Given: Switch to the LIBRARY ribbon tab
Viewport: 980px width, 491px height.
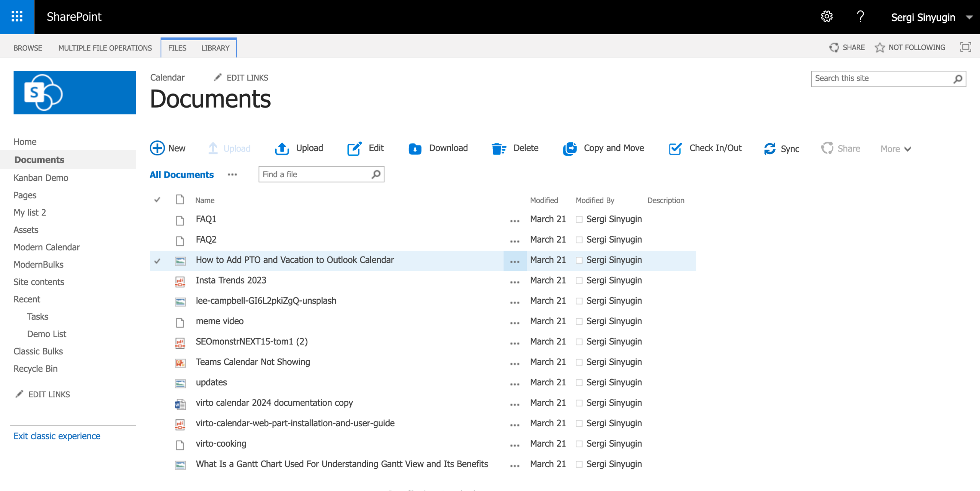Looking at the screenshot, I should [x=215, y=48].
